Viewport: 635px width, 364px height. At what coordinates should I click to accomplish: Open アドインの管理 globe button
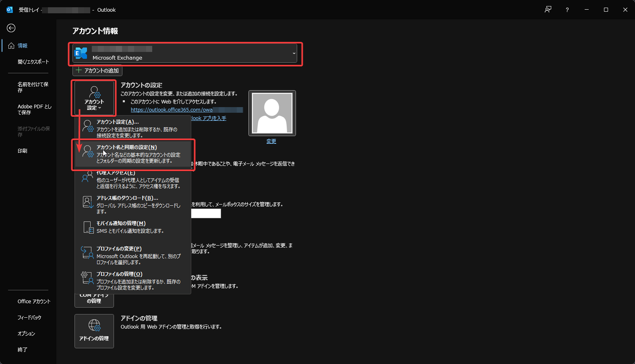pos(94,331)
